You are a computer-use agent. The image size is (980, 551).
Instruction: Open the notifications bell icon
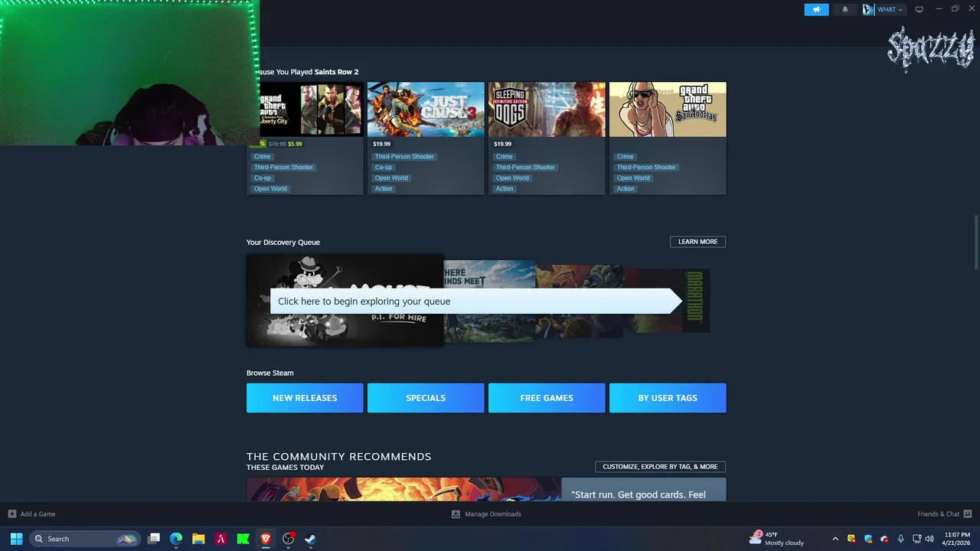(845, 9)
